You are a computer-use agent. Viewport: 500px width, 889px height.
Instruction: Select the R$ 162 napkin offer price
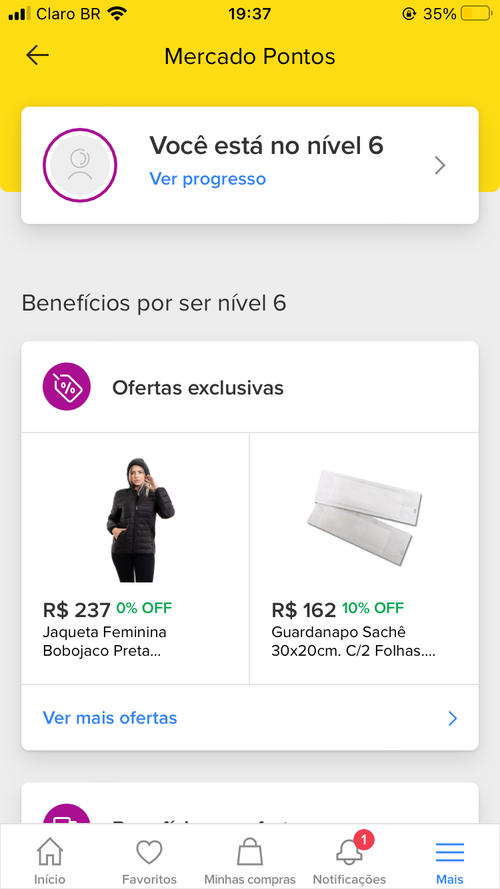pos(304,610)
